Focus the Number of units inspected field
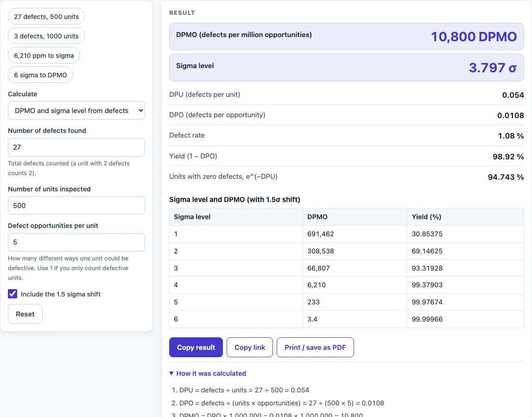This screenshot has width=532, height=417. (76, 205)
